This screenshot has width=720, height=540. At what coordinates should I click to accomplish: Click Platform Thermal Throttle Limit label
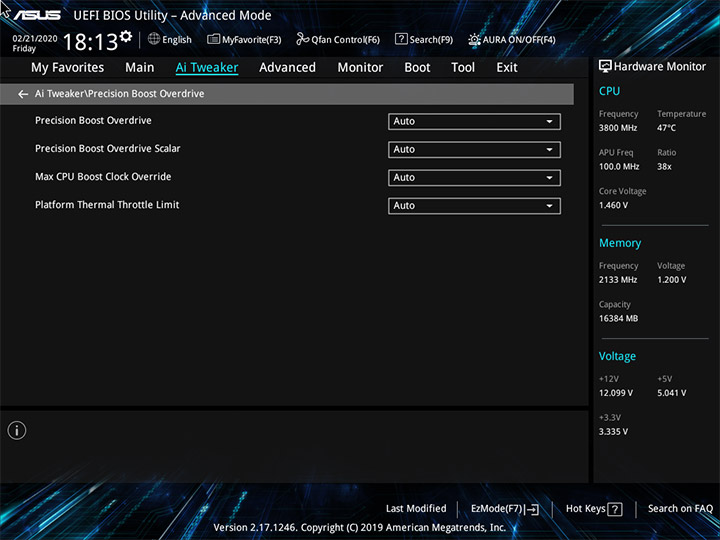(107, 205)
